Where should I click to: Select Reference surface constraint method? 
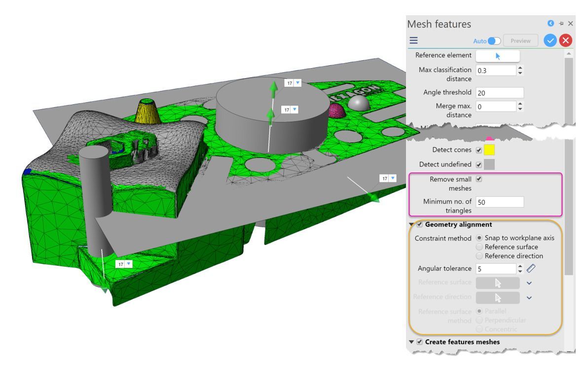(x=479, y=247)
